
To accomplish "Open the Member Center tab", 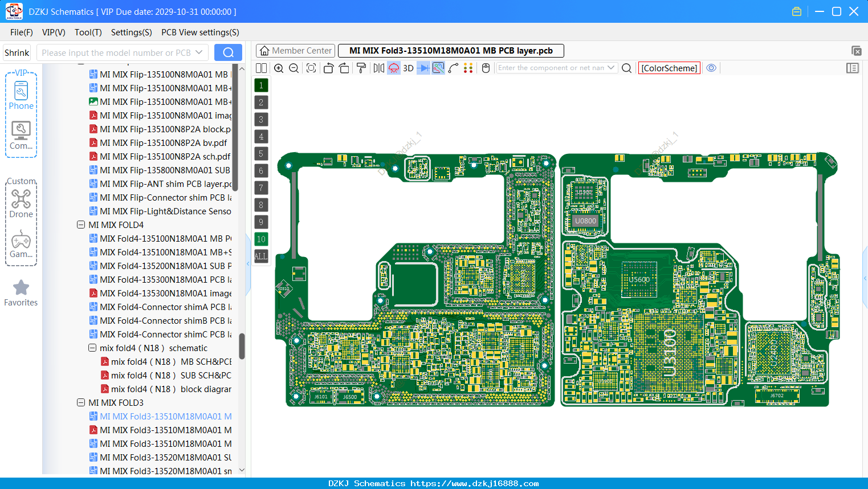I will [296, 51].
